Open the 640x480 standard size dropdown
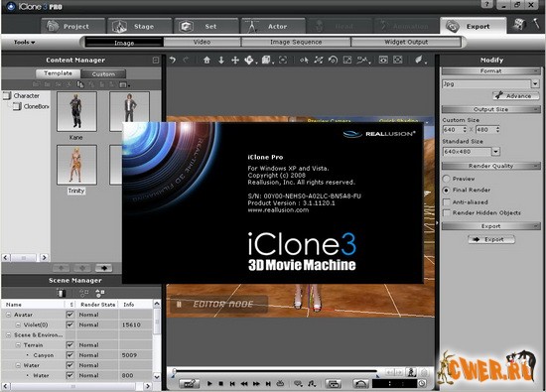Image resolution: width=546 pixels, height=392 pixels. coord(495,152)
